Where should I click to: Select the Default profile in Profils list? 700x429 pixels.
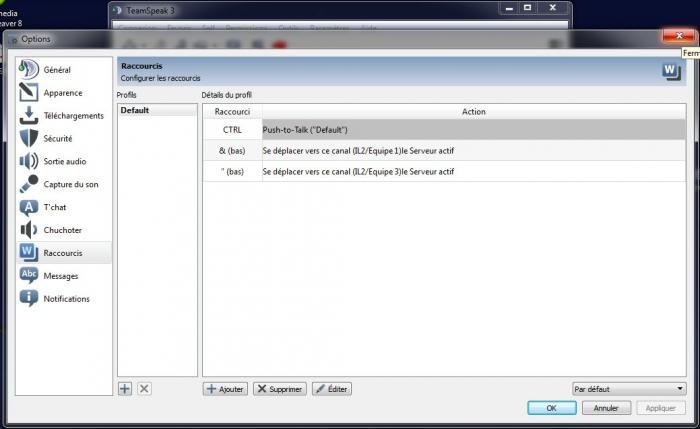point(157,110)
